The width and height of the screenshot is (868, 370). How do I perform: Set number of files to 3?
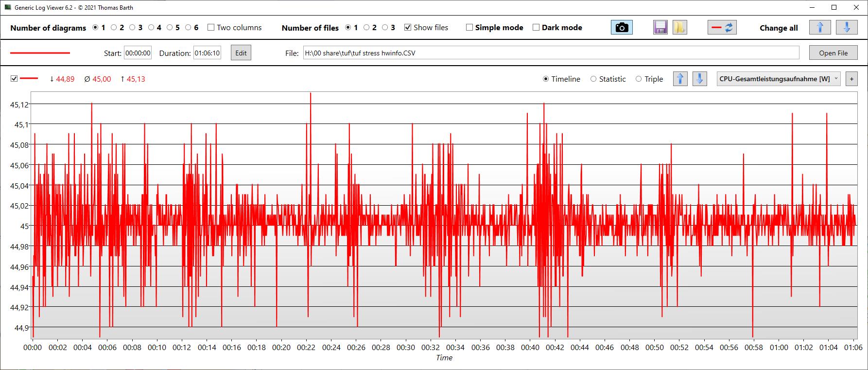click(385, 28)
